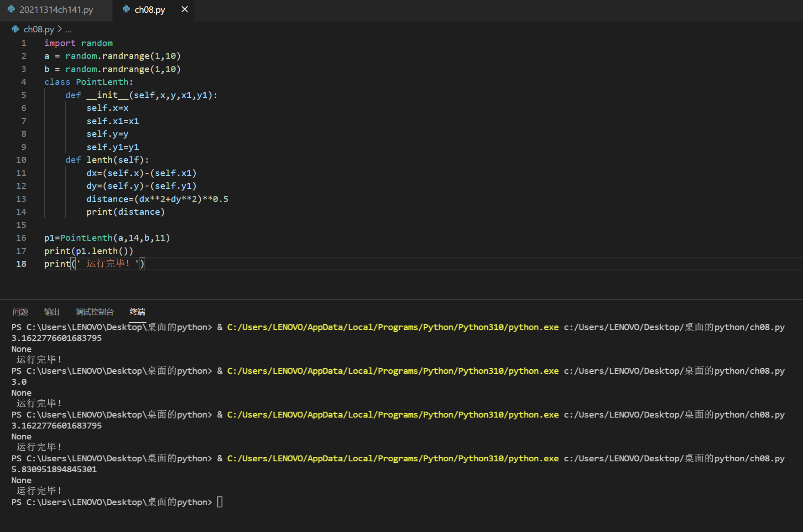Image resolution: width=803 pixels, height=532 pixels.
Task: Expand the breadcrumb ellipsis symbol list
Action: 68,30
